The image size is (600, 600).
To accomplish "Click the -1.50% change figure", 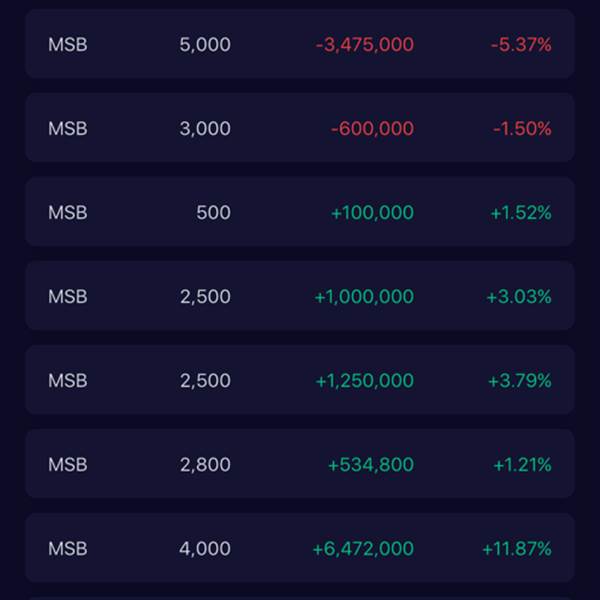I will (x=522, y=129).
